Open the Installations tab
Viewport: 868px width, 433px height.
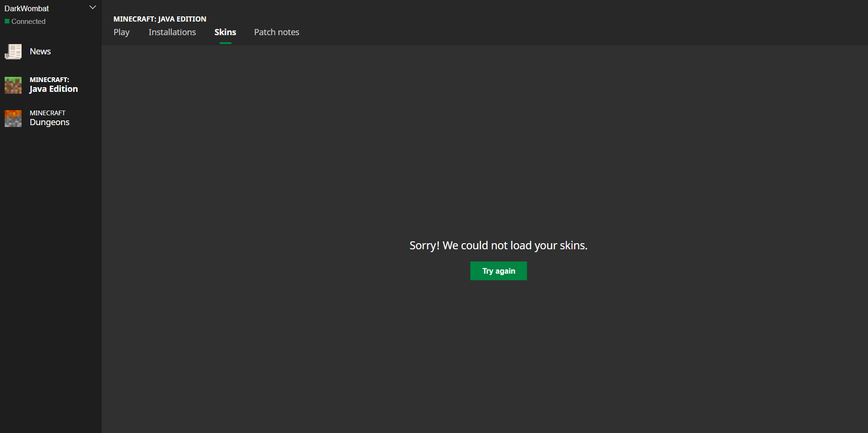tap(172, 32)
